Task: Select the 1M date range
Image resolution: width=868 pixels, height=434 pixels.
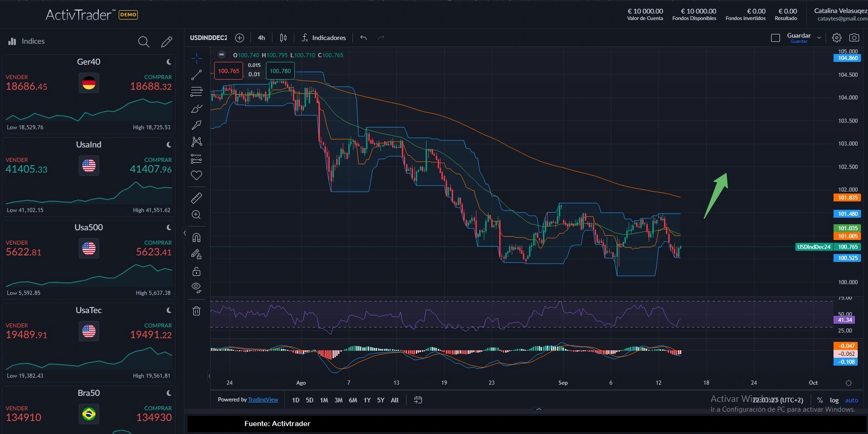Action: click(x=324, y=400)
